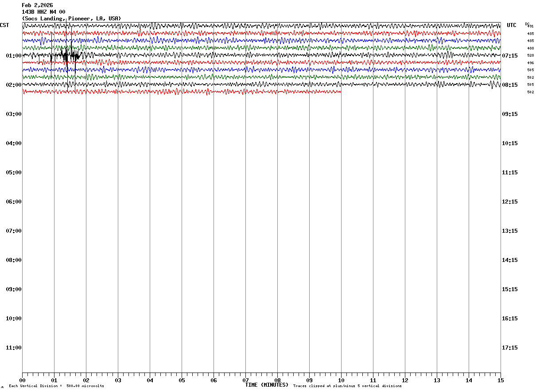The height and width of the screenshot is (392, 536).
Task: Click the "DC" column header
Action: [x=527, y=24]
